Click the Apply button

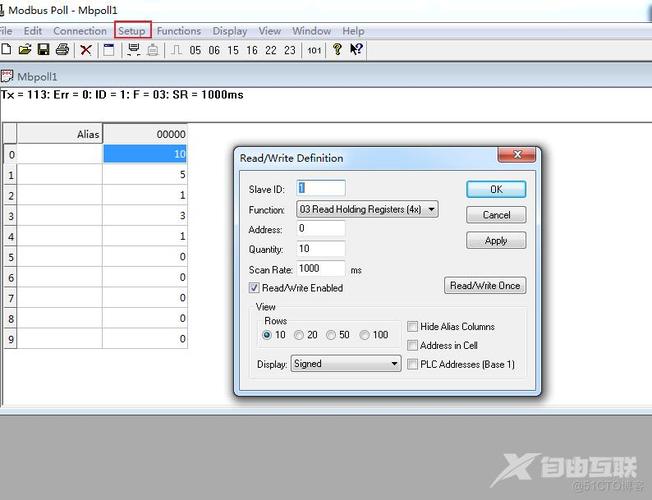click(x=496, y=240)
